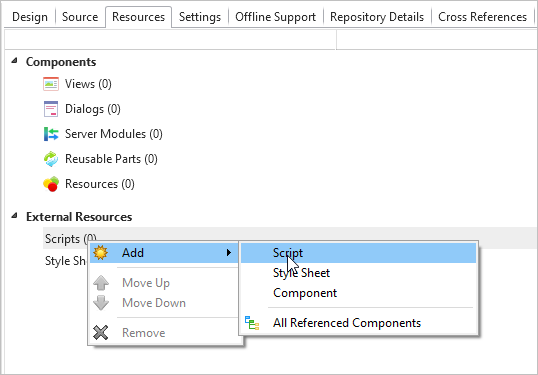Screen dimensions: 538x375
Task: Collapse the Components section
Action: tap(14, 61)
